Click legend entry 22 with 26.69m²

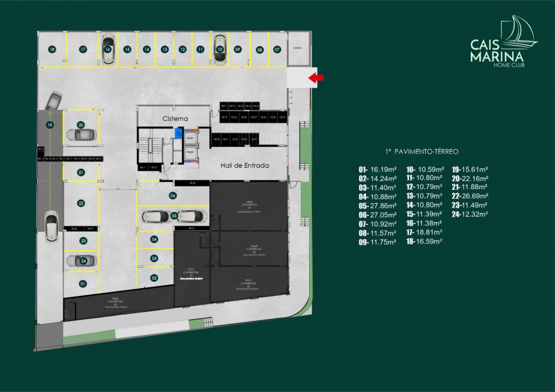[470, 196]
